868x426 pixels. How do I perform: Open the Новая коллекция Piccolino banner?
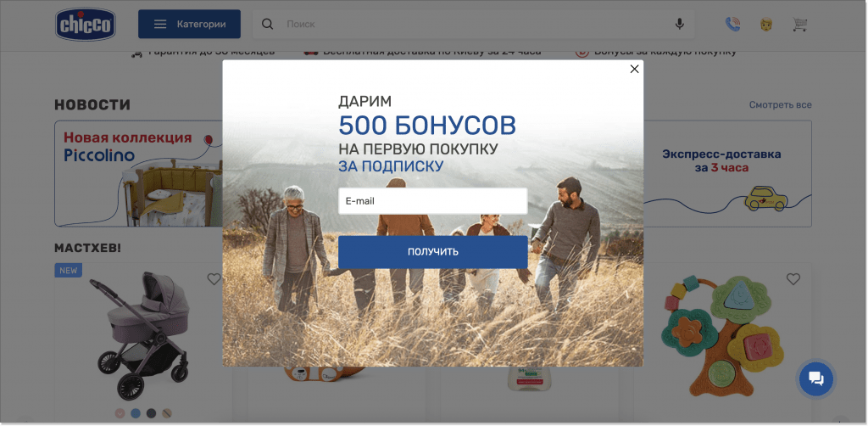coord(138,173)
